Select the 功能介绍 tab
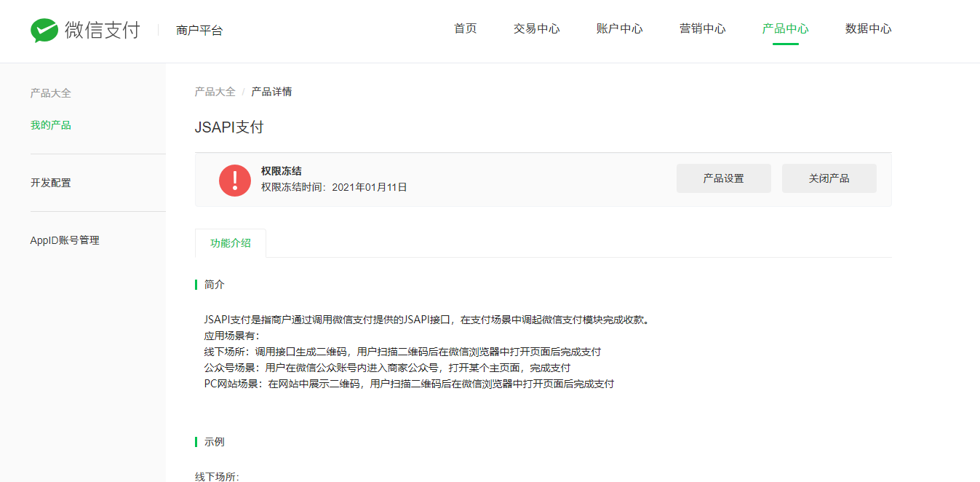Screen dimensions: 980x482 [231, 243]
